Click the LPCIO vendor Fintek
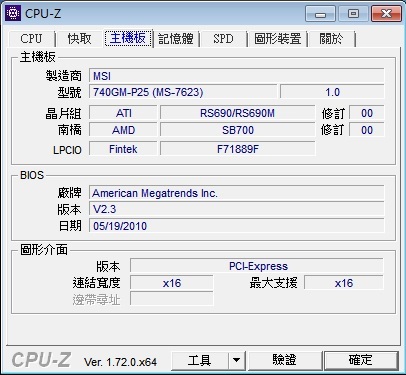 pyautogui.click(x=123, y=149)
